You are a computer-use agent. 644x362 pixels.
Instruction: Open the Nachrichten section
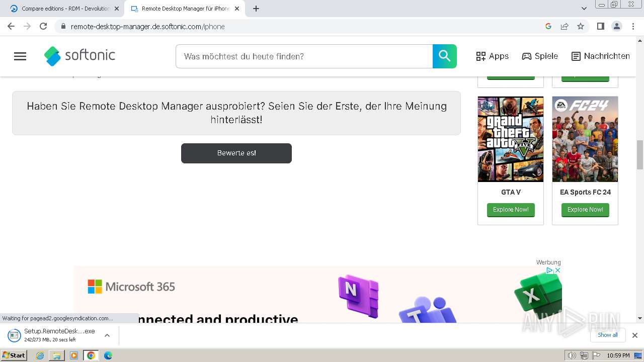(601, 56)
